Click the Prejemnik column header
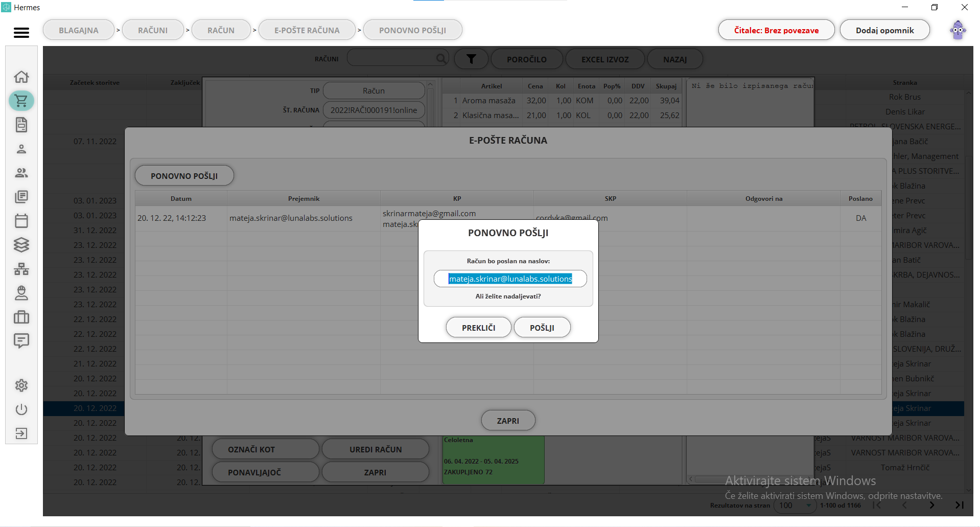 tap(304, 198)
